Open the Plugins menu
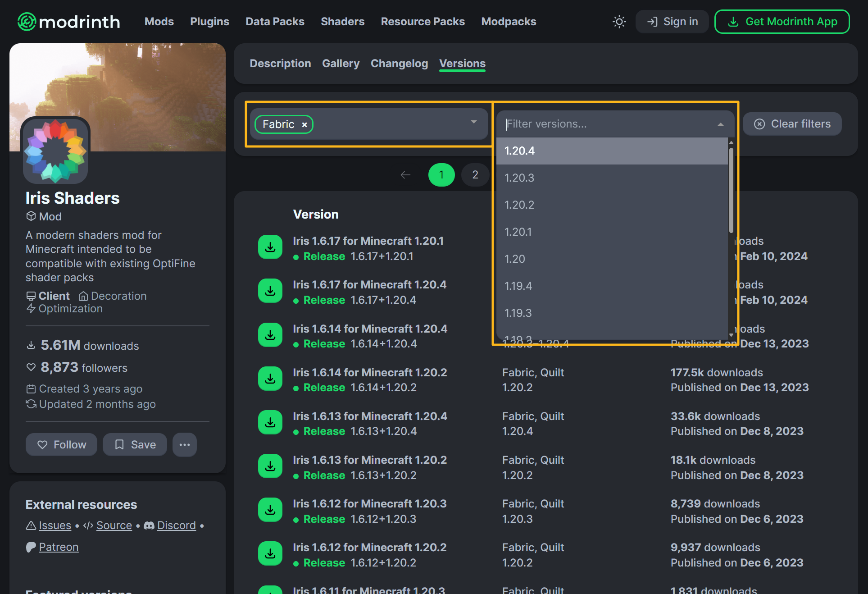The image size is (868, 594). 209,22
